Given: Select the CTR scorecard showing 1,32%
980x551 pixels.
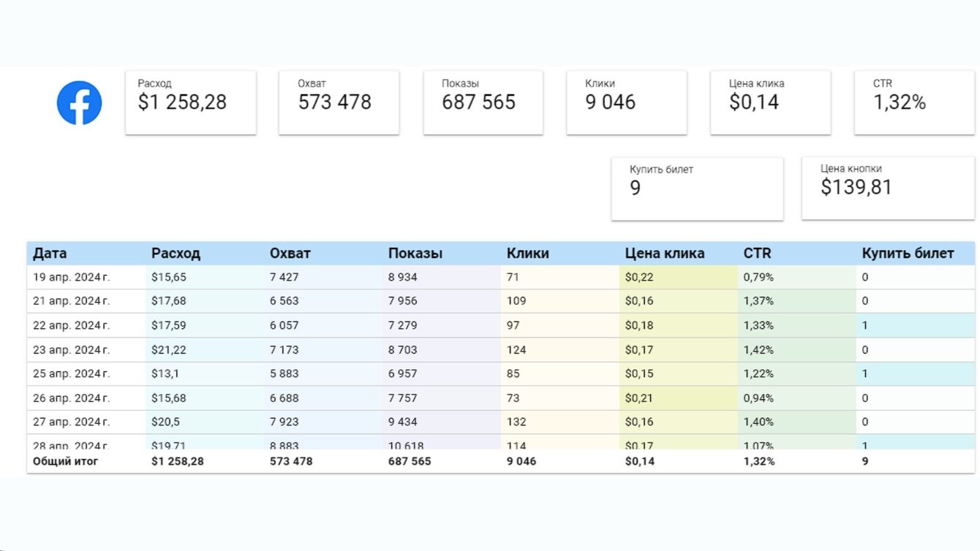Looking at the screenshot, I should 914,102.
